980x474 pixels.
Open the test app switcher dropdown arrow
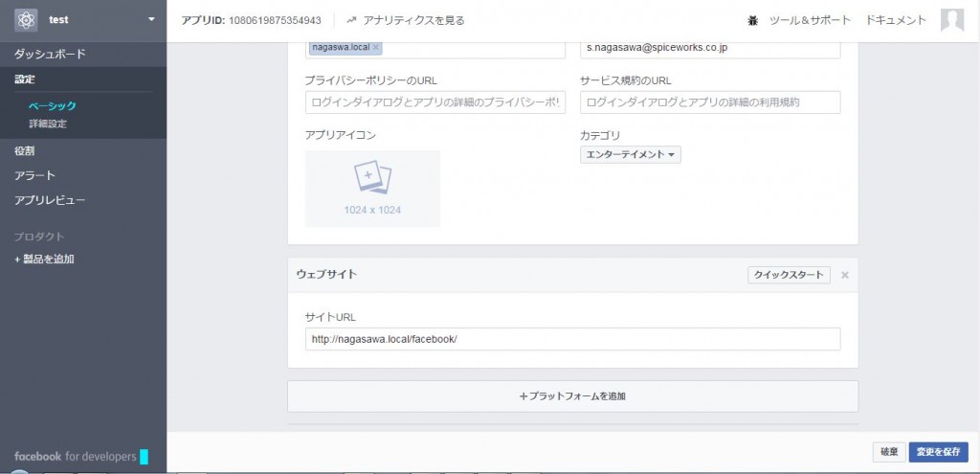[x=151, y=20]
